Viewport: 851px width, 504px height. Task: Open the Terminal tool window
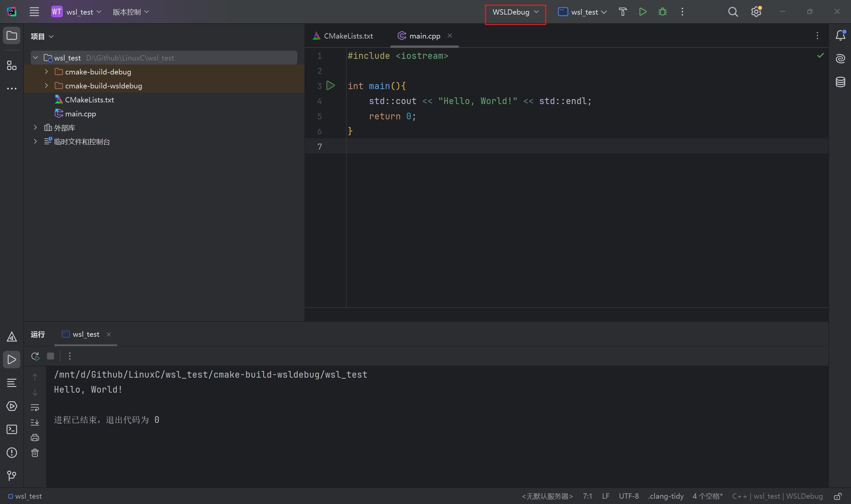[x=12, y=429]
